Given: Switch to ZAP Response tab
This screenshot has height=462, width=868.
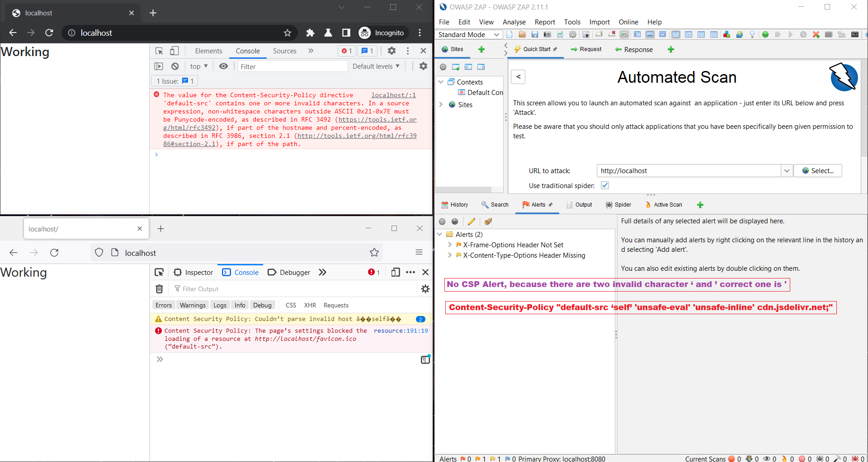Looking at the screenshot, I should (x=634, y=49).
